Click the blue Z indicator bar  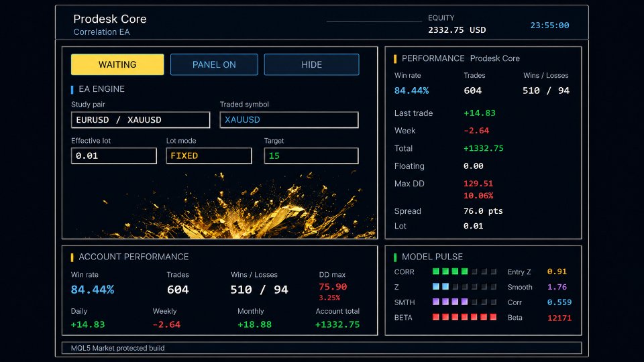point(464,286)
